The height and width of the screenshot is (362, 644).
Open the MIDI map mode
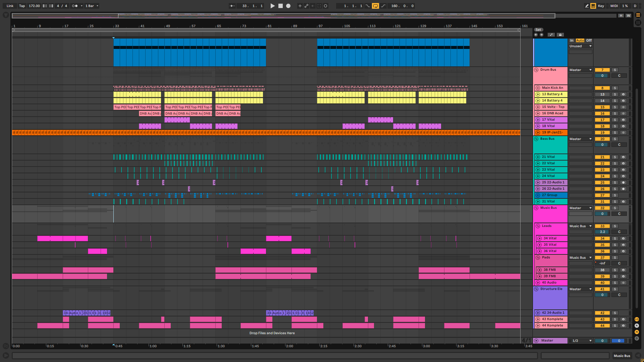tap(614, 6)
